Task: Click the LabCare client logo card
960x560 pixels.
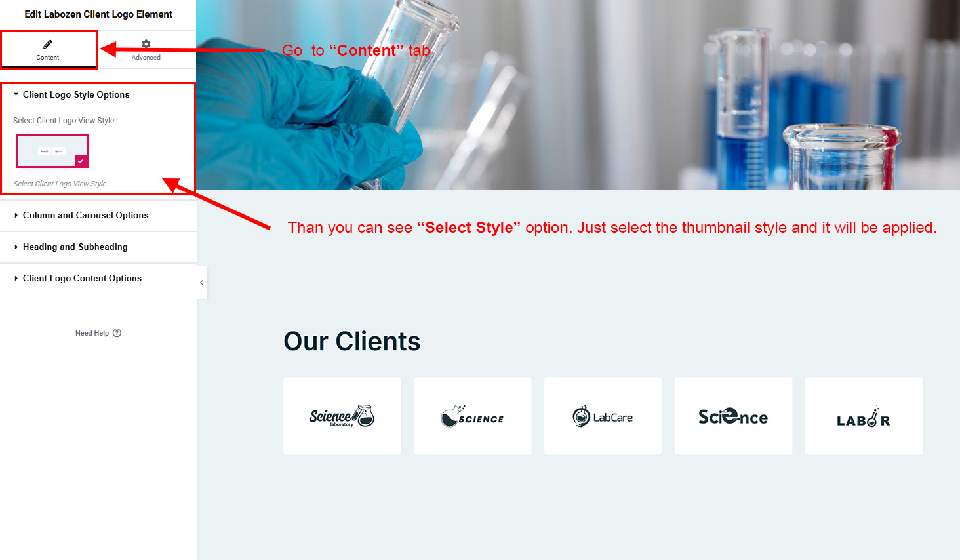Action: (x=603, y=416)
